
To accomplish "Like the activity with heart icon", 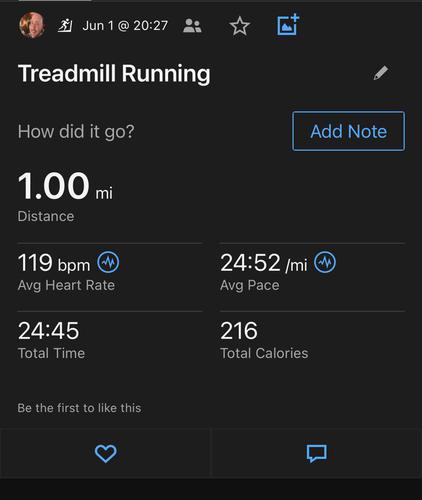I will tap(106, 453).
